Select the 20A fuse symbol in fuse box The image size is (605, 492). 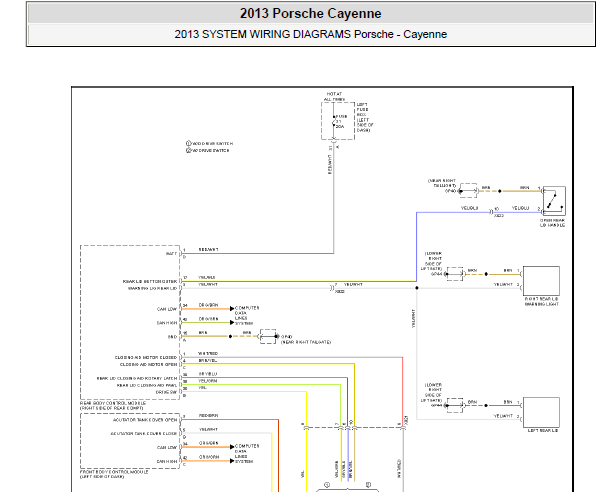pyautogui.click(x=334, y=121)
